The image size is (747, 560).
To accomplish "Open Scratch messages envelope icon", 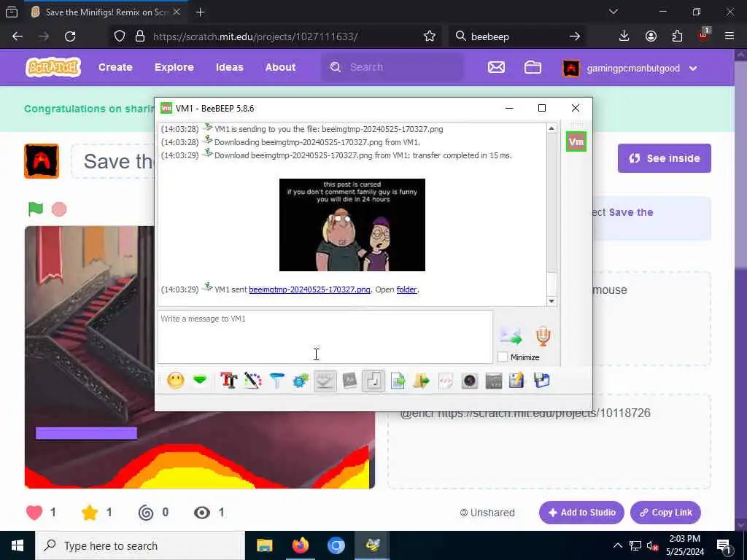I will (x=496, y=67).
